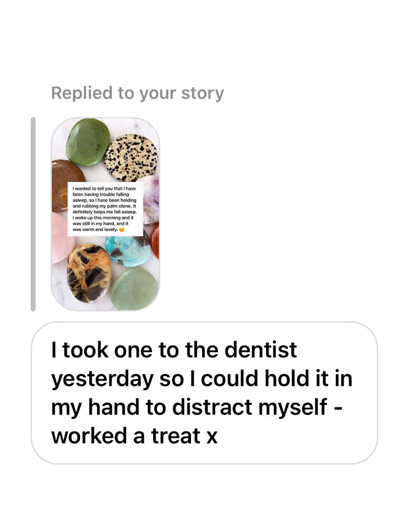Click the "Replied to your story" label

[x=137, y=93]
